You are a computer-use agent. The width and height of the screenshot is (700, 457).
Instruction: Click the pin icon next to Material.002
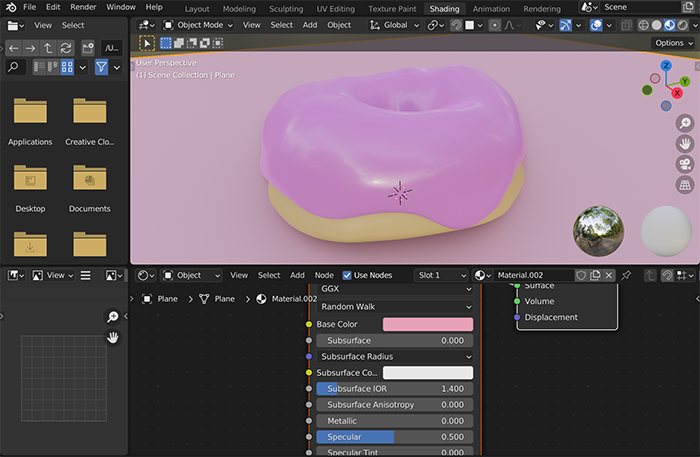[x=626, y=275]
